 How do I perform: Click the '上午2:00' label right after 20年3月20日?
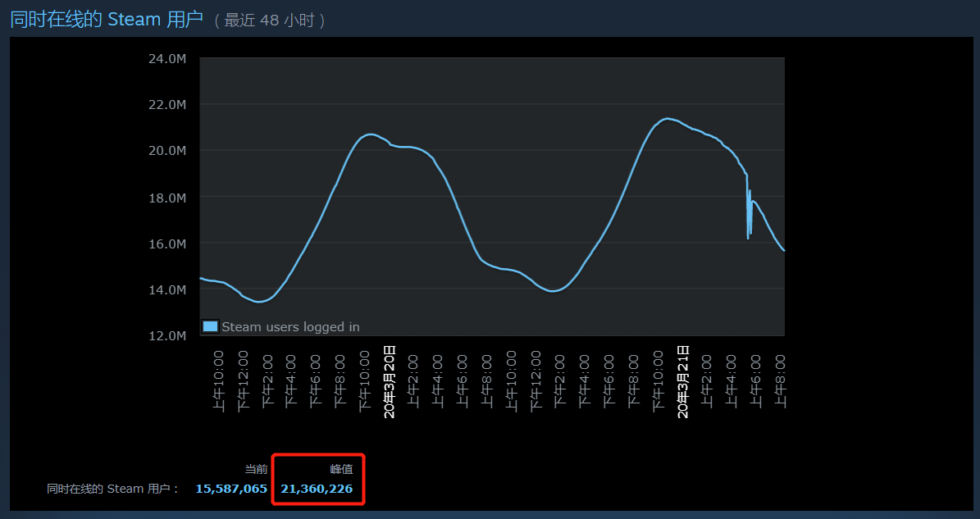[x=414, y=381]
